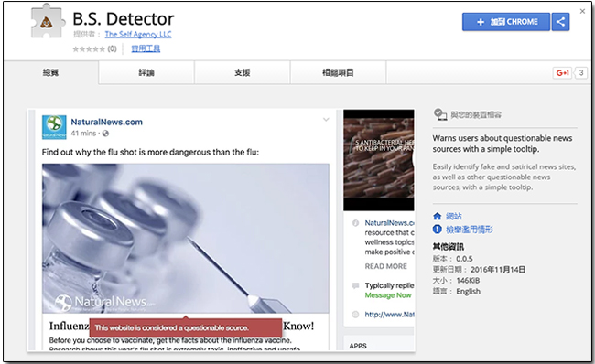Click the NaturalNews.com profile avatar

coord(54,127)
